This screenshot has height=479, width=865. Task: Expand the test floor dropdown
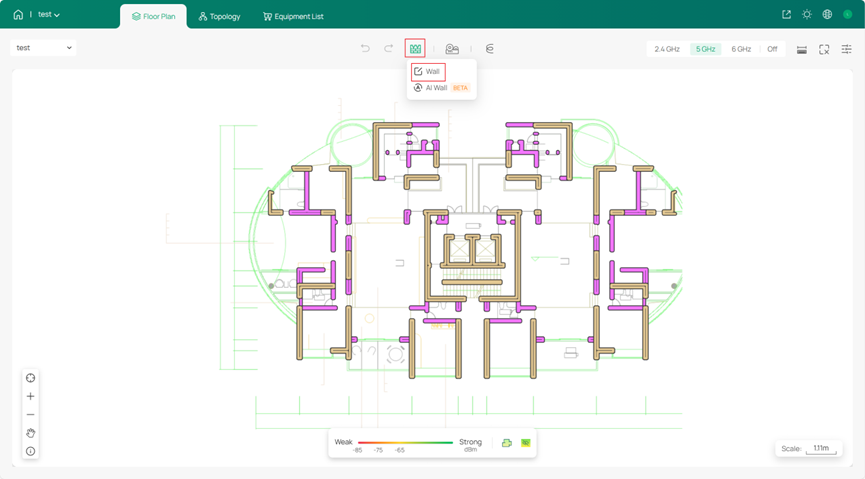(x=43, y=48)
